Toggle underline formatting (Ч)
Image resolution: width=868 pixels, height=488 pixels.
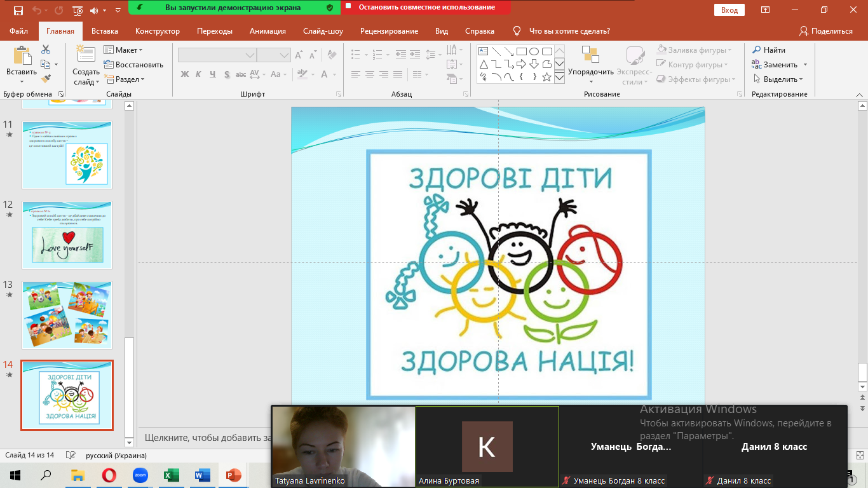(212, 74)
